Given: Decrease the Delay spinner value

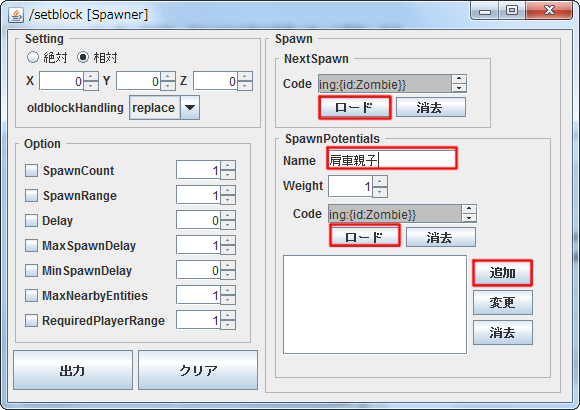Looking at the screenshot, I should pyautogui.click(x=228, y=225).
